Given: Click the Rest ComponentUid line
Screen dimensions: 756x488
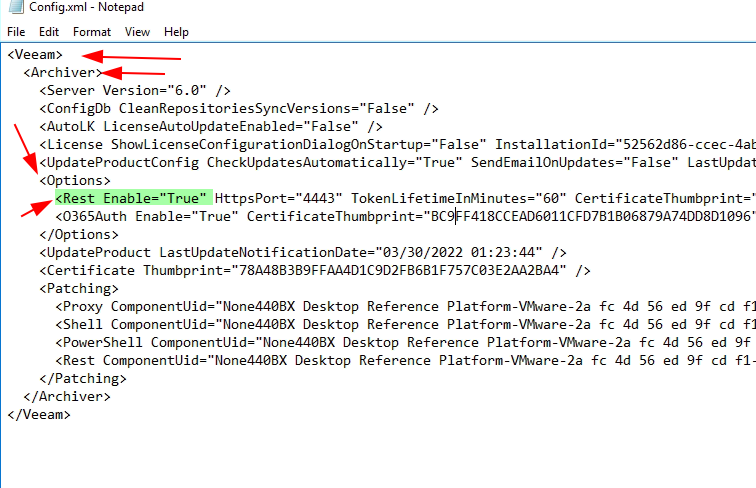Looking at the screenshot, I should [405, 361].
